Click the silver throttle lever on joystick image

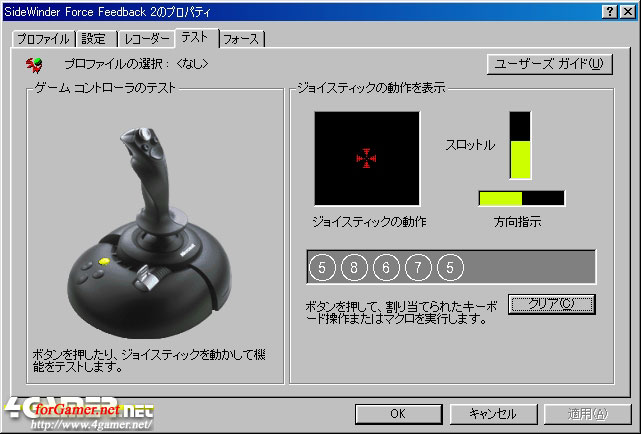coord(147,277)
